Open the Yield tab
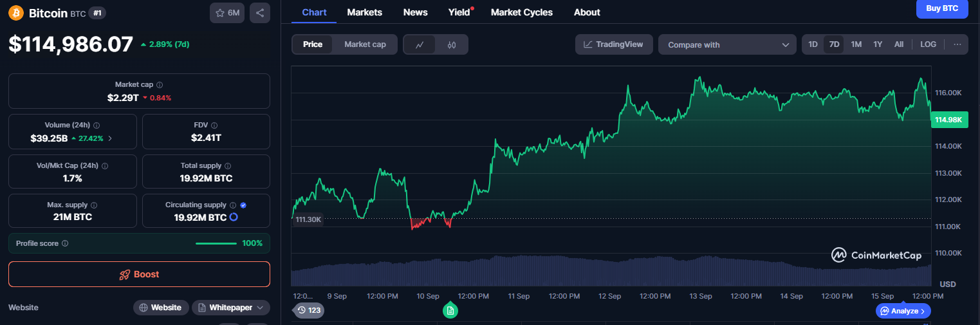The width and height of the screenshot is (980, 325). pos(459,12)
